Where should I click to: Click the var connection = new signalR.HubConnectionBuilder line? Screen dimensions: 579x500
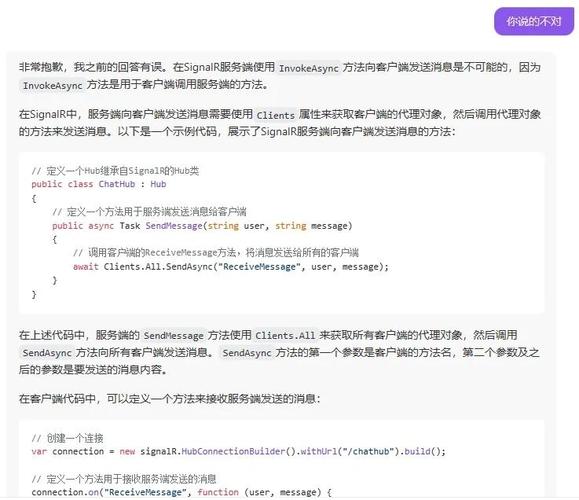point(239,452)
